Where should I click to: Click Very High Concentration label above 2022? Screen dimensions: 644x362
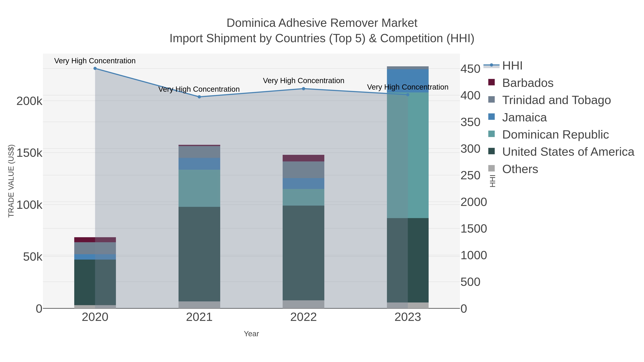[304, 81]
